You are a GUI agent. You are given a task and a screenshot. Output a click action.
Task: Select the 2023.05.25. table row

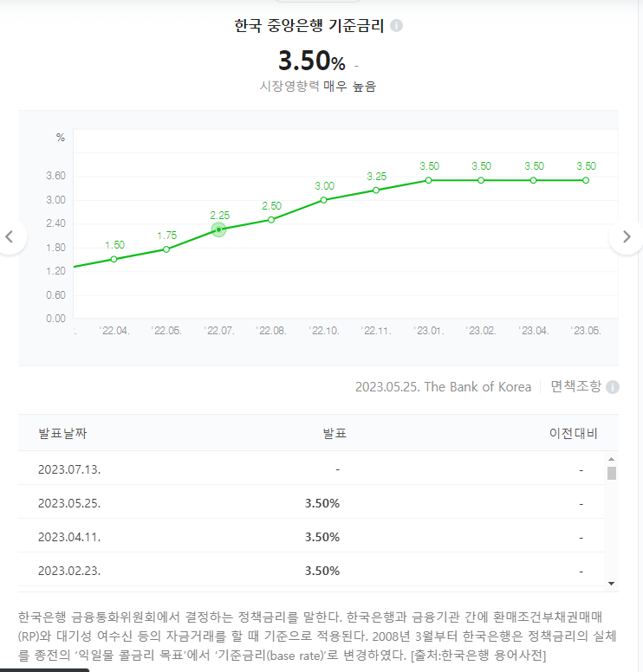[x=312, y=503]
